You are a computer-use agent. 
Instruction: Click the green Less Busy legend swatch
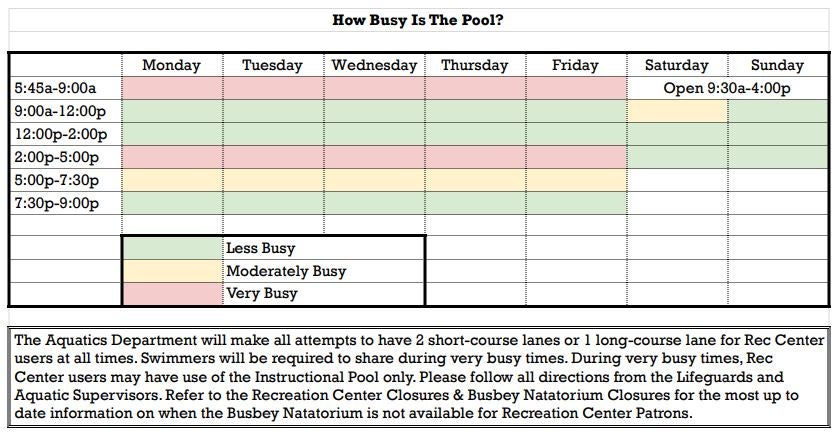coord(172,248)
